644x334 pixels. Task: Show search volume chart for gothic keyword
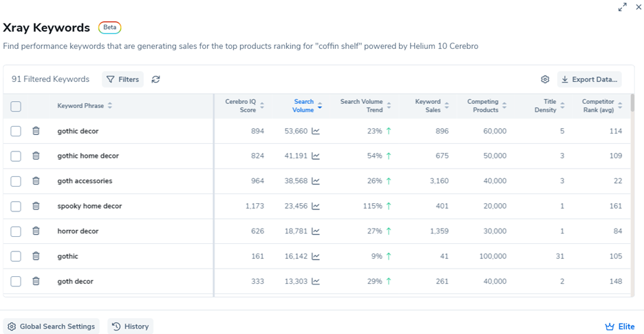pyautogui.click(x=316, y=256)
